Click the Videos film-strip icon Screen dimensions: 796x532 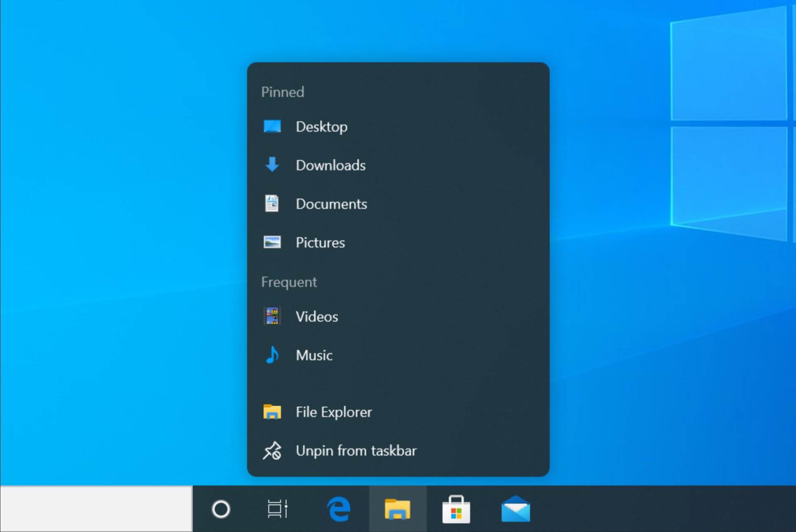(x=272, y=316)
